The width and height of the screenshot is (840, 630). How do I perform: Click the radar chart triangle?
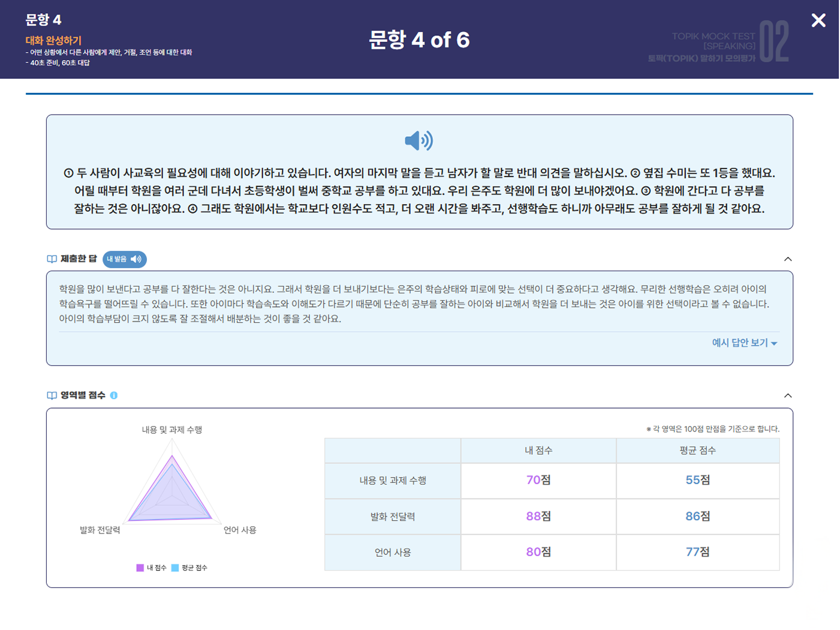click(x=172, y=489)
